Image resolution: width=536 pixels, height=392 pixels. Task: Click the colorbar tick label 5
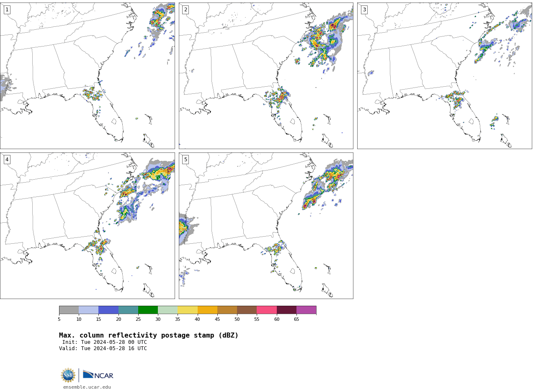click(59, 319)
